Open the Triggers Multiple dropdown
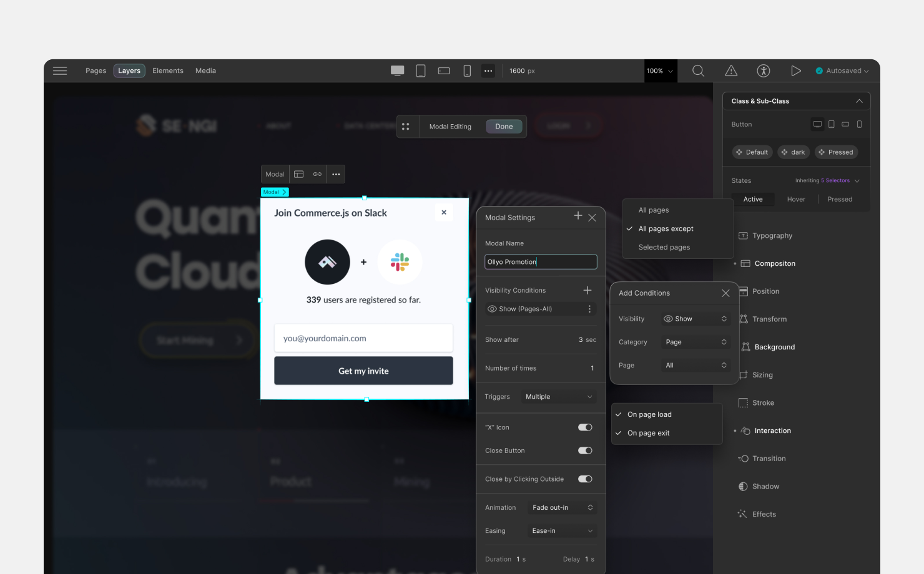 click(559, 397)
